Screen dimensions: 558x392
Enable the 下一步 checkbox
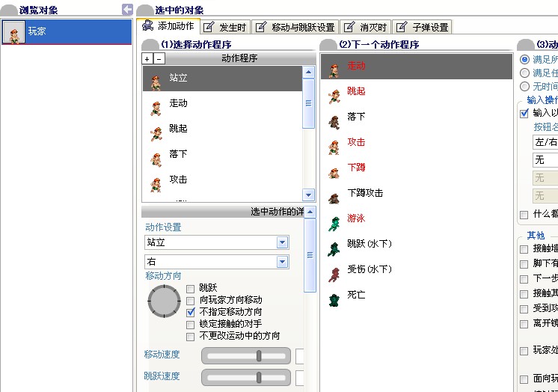click(x=524, y=279)
